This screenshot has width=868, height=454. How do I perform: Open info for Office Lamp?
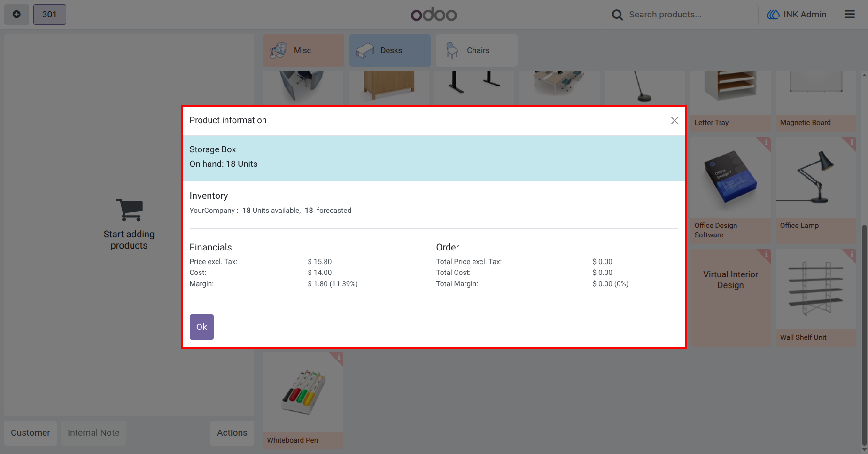point(851,142)
